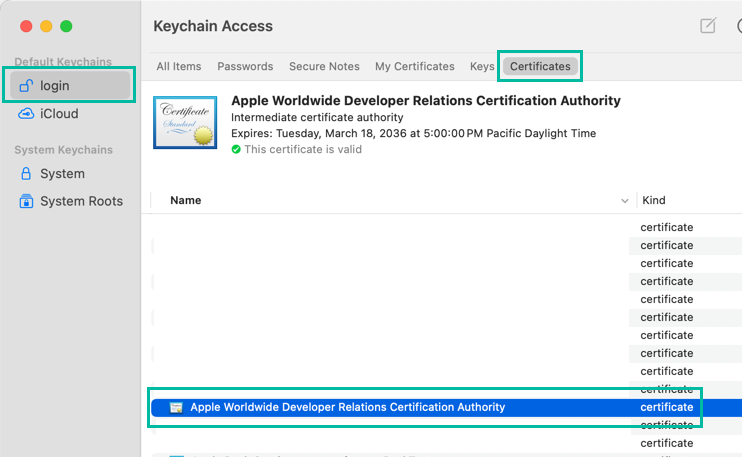Screen dimensions: 742x457
Task: Close the Keychain Access window
Action: click(26, 26)
